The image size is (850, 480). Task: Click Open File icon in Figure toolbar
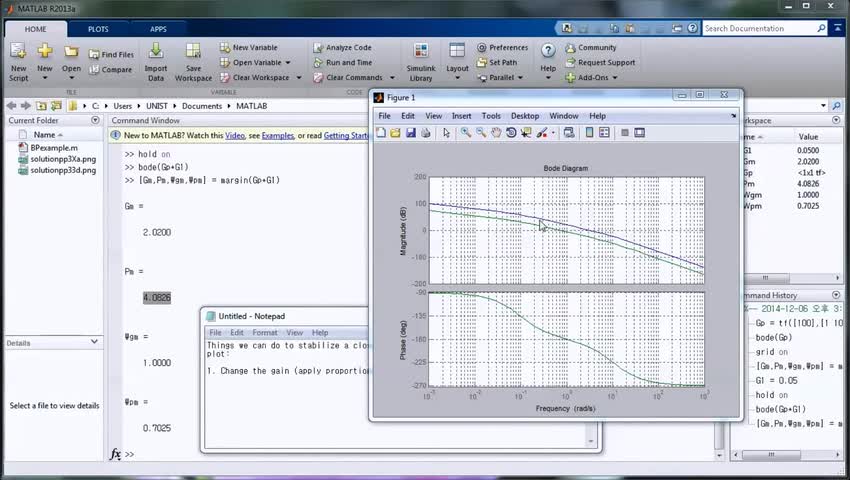pos(395,133)
